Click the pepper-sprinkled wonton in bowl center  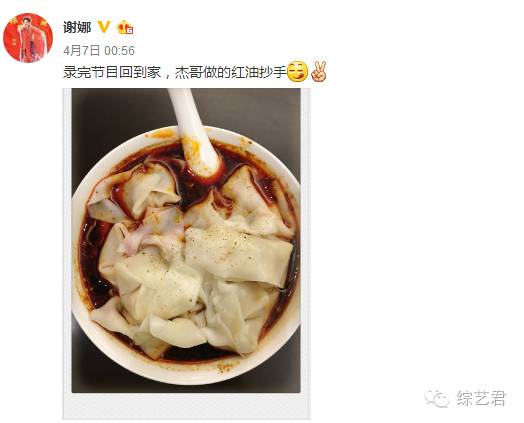coord(237,254)
